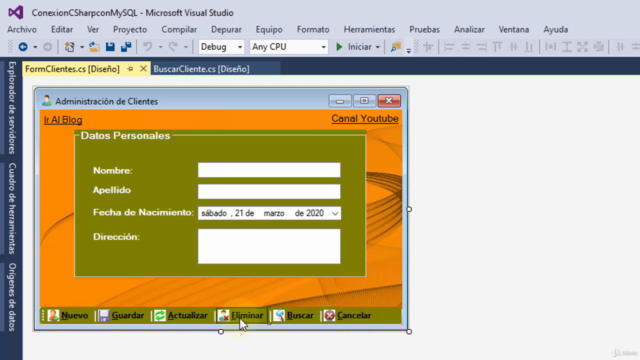The height and width of the screenshot is (360, 640).
Task: Click the new project toolbar icon
Action: (69, 47)
